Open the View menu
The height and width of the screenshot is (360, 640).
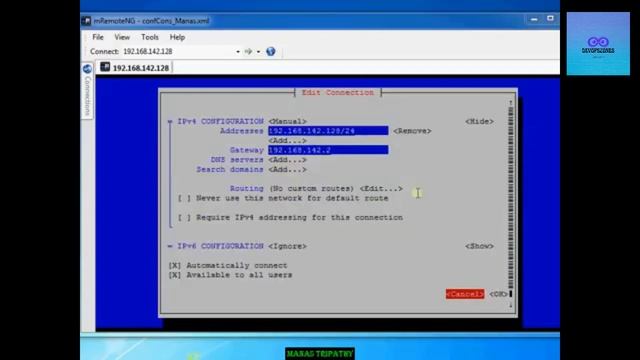122,37
